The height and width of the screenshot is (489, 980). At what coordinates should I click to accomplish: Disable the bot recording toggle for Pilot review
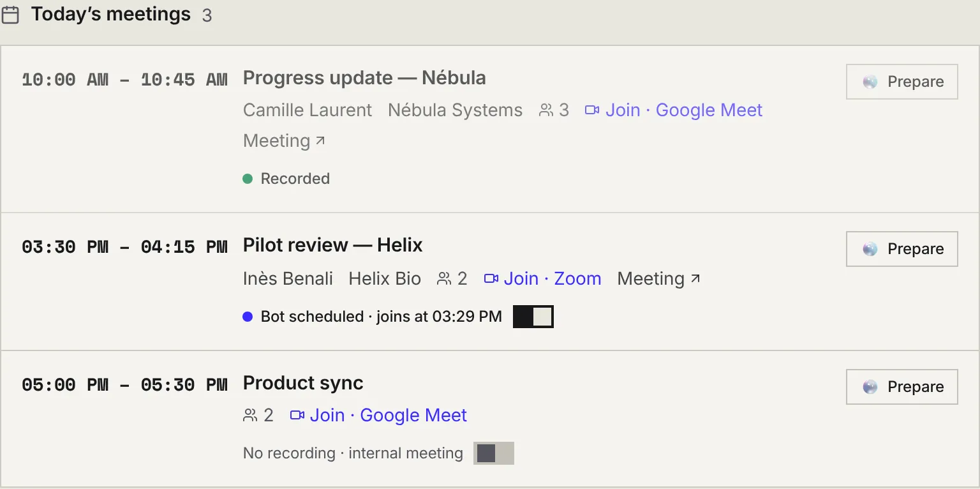coord(533,317)
